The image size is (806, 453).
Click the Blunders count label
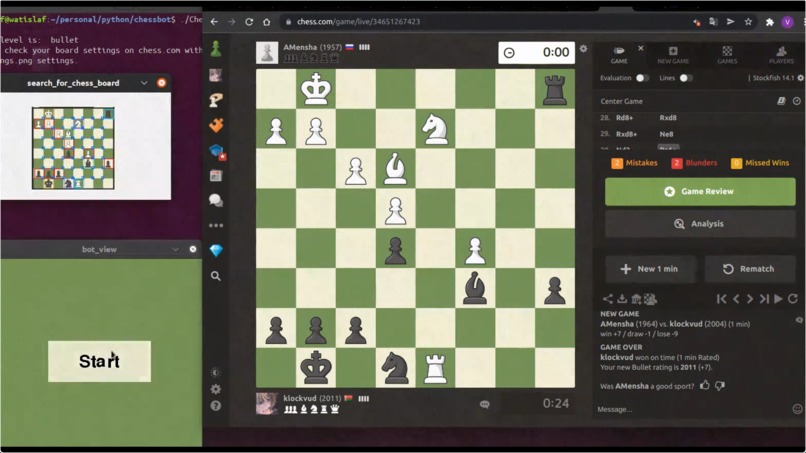click(x=694, y=163)
